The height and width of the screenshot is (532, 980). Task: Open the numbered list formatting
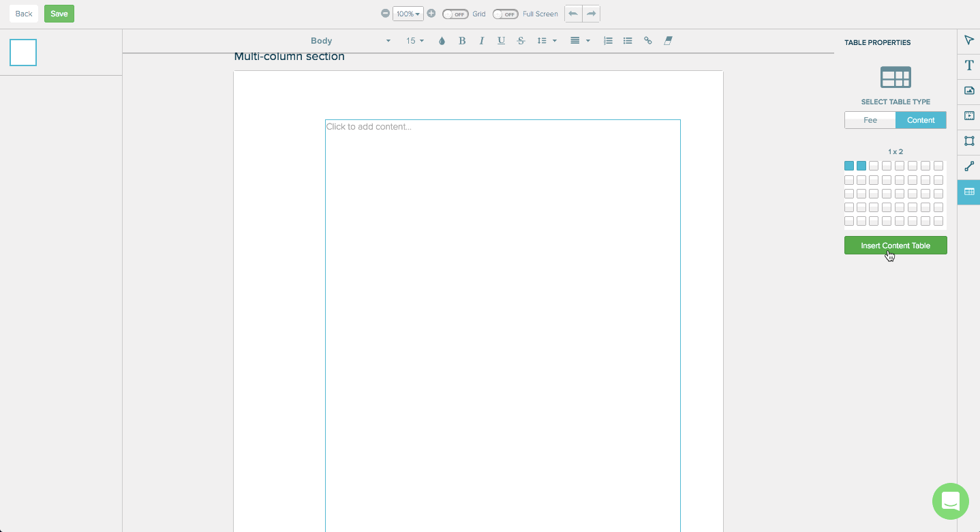coord(607,40)
